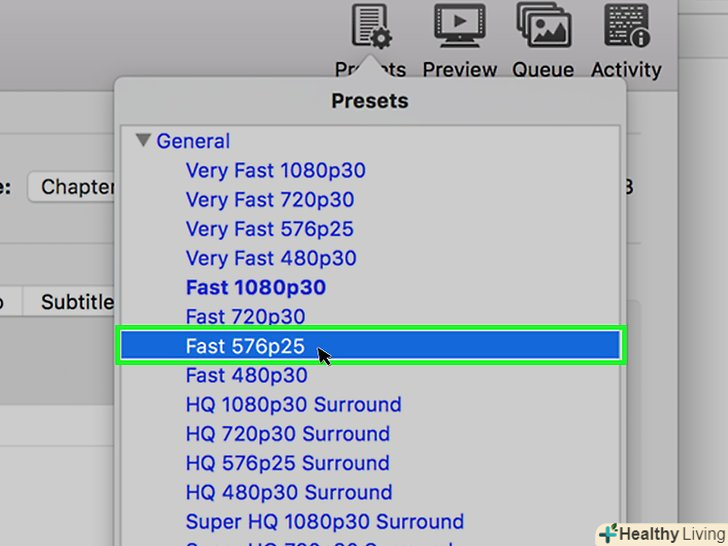
Task: Open the Chapters dropdown
Action: pyautogui.click(x=74, y=187)
